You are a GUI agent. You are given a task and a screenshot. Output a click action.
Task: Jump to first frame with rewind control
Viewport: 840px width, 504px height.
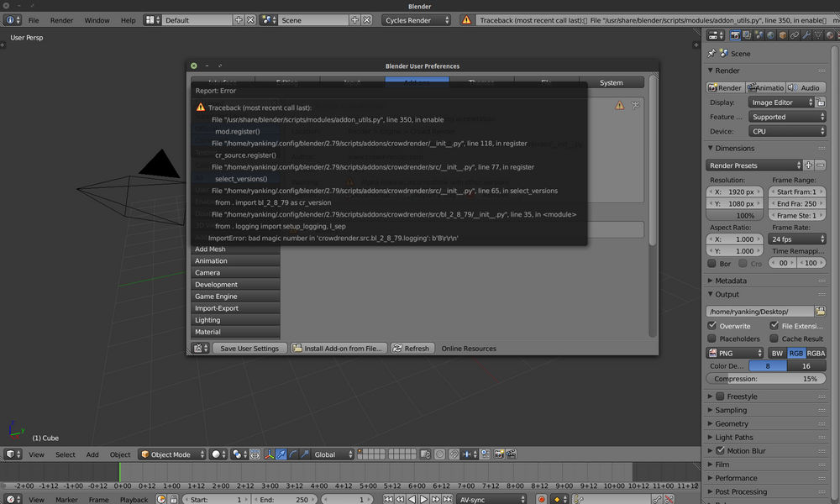tap(389, 498)
